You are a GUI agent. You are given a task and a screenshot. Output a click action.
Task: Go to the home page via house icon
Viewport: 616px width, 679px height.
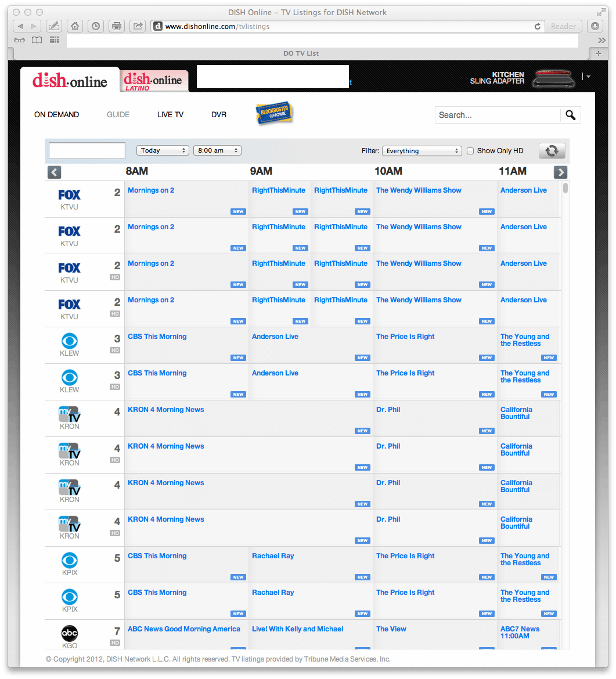75,27
